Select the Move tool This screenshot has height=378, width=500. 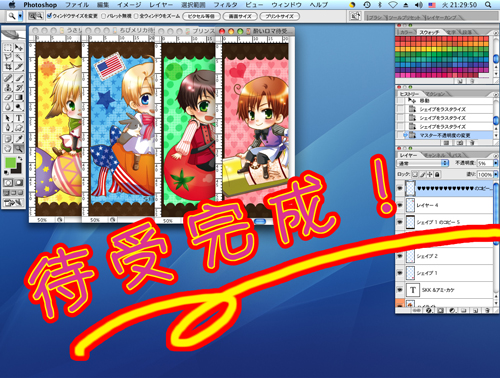(x=19, y=48)
